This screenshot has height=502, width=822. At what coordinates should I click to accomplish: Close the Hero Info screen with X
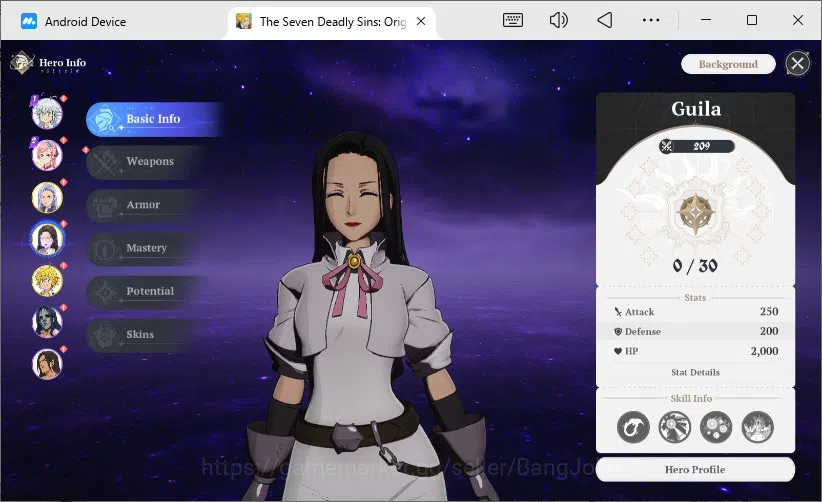[797, 64]
